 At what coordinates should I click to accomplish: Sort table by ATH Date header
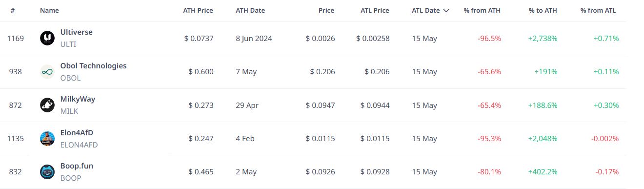point(250,10)
